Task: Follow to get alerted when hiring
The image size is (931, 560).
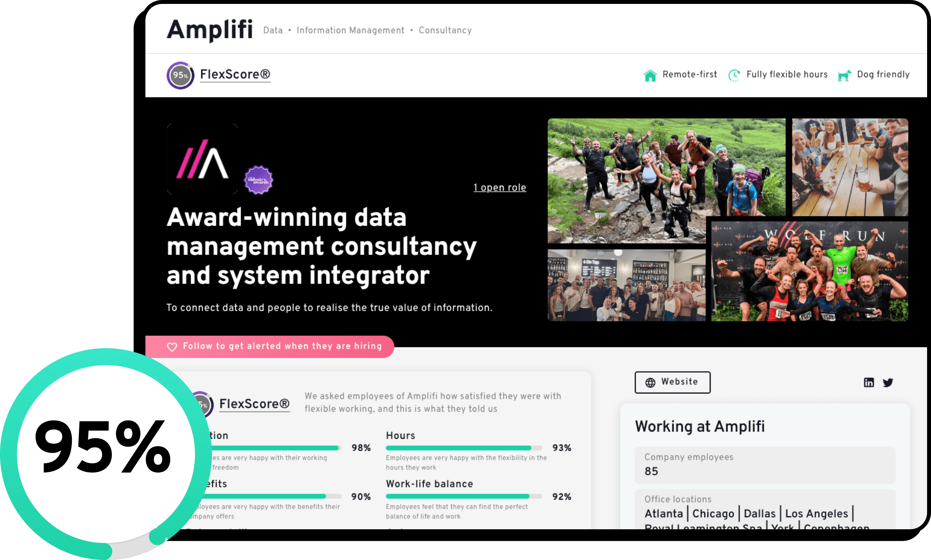Action: 282,347
